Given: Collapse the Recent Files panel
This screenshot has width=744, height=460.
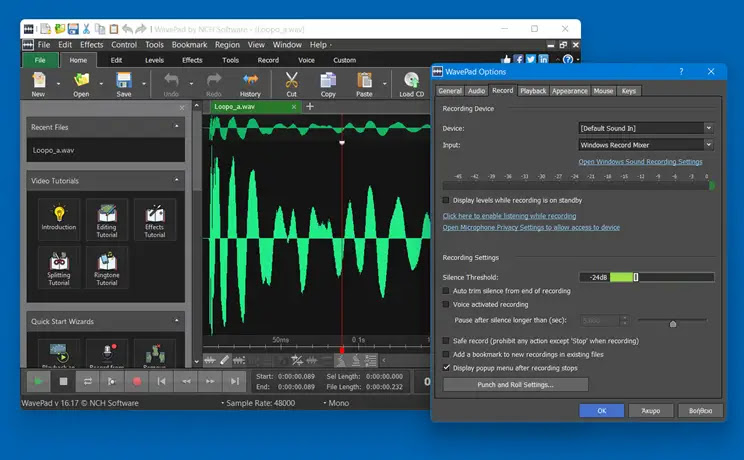Looking at the screenshot, I should (x=177, y=127).
